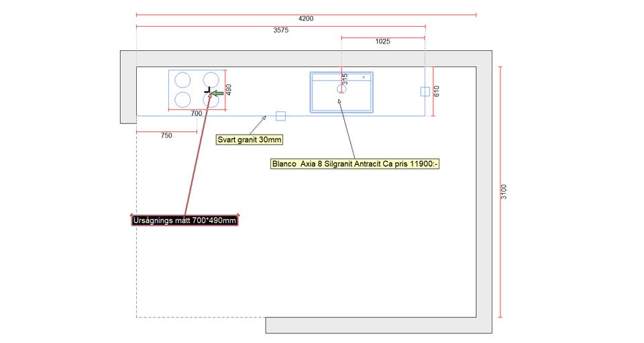
Task: Select the small square on worktop front edge
Action: 280,116
